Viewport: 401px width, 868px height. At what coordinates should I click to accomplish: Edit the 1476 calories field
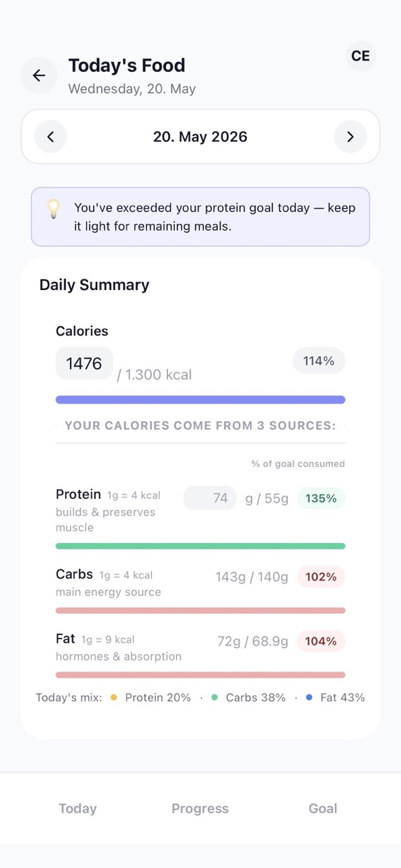(84, 363)
